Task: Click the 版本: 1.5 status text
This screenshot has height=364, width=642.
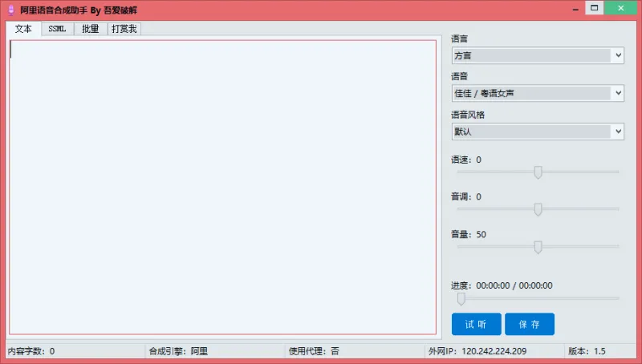Action: coord(587,351)
